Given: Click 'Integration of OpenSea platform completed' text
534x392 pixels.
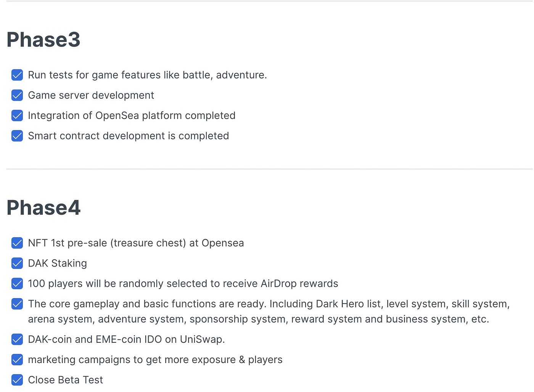Looking at the screenshot, I should click(132, 116).
